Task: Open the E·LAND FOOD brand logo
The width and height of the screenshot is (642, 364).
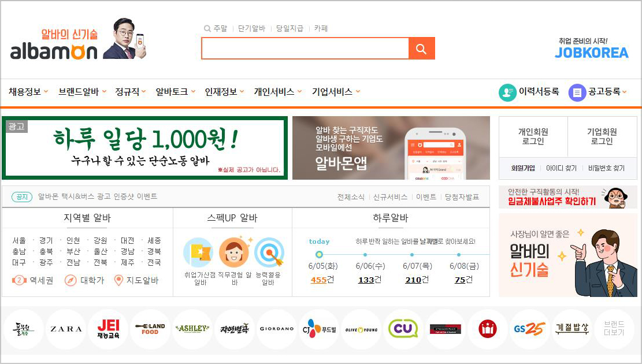Action: tap(150, 329)
